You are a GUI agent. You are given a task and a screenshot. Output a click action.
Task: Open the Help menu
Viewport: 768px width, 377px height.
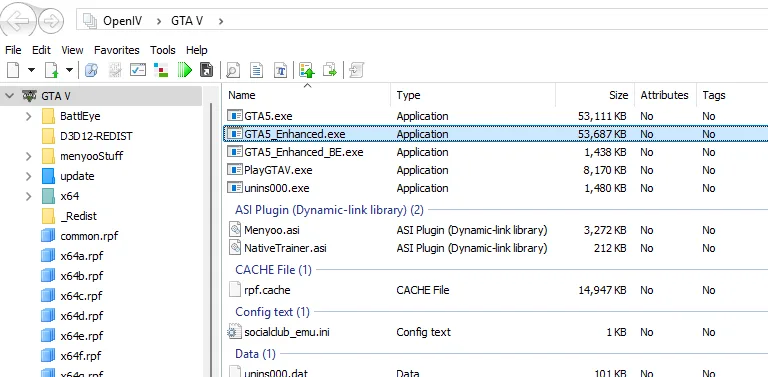pyautogui.click(x=197, y=50)
